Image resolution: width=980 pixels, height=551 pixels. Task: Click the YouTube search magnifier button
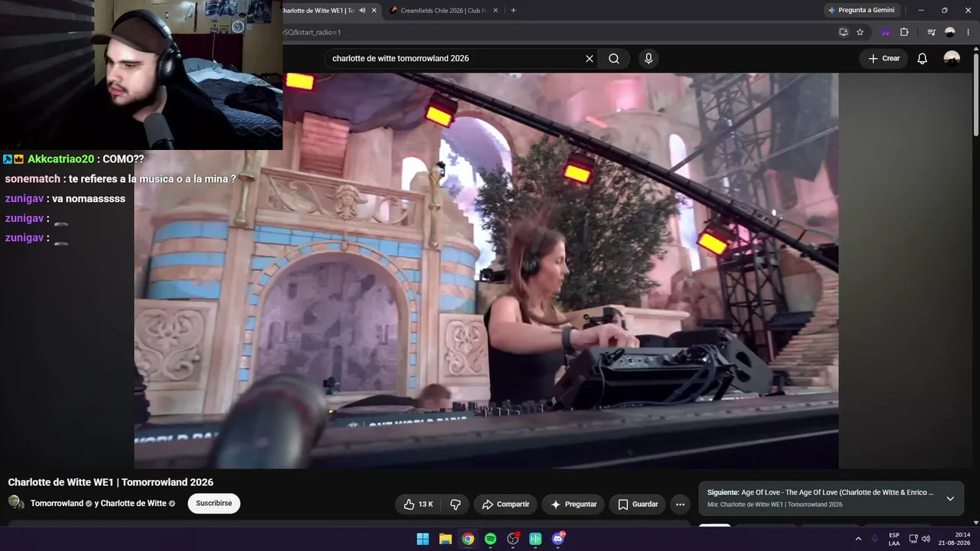coord(614,59)
